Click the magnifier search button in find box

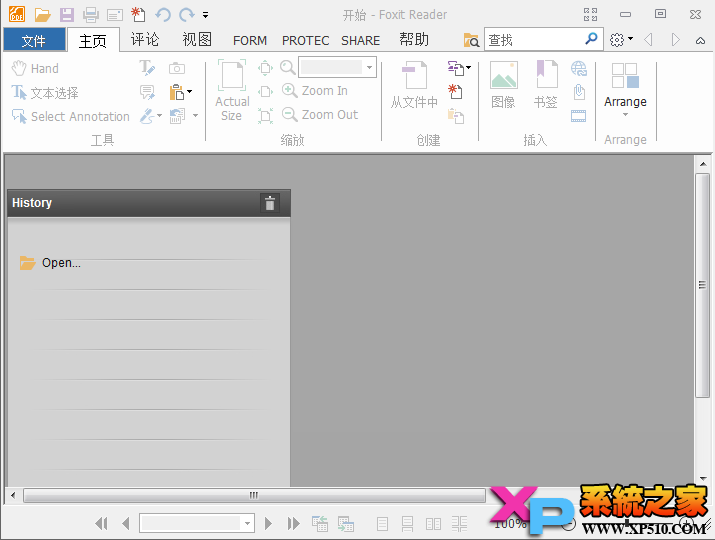591,39
